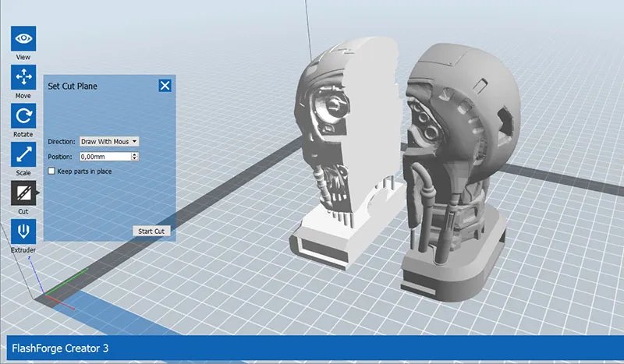624x364 pixels.
Task: Toggle the Cut tool icon
Action: [23, 193]
